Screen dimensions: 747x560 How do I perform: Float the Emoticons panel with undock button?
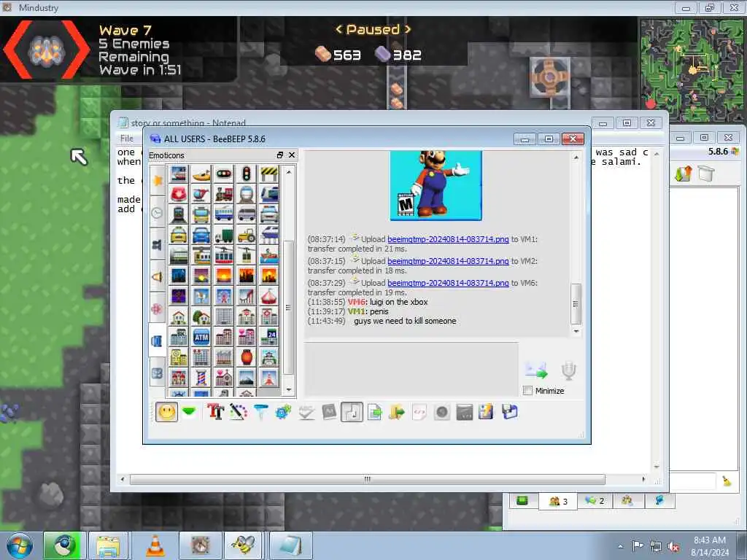[280, 155]
